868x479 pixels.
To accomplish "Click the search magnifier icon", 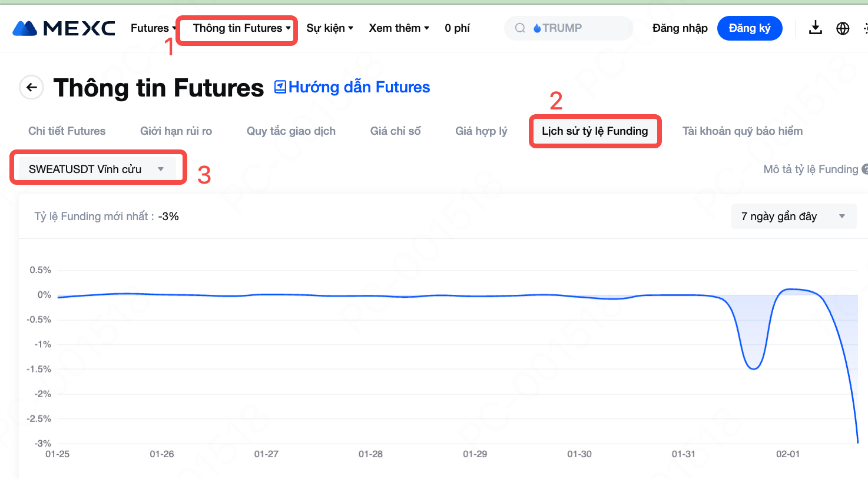I will click(520, 28).
